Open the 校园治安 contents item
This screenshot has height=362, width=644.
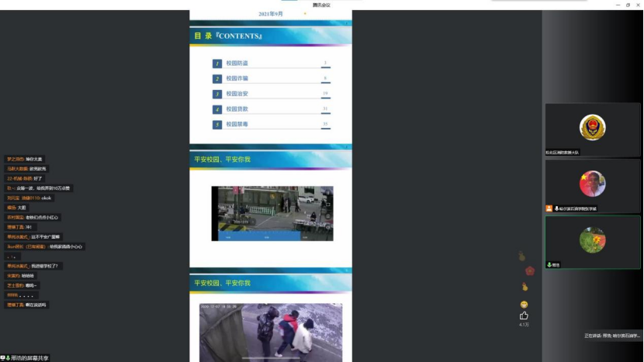(x=237, y=94)
